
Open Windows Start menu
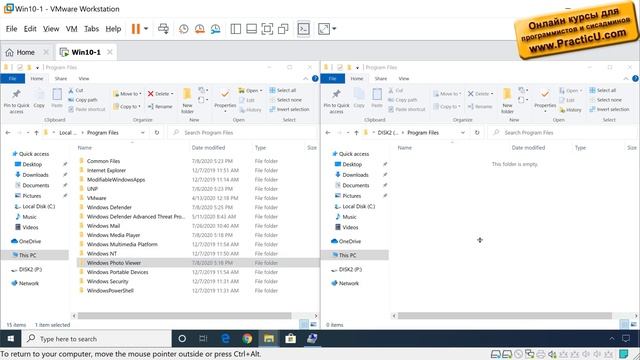click(11, 339)
